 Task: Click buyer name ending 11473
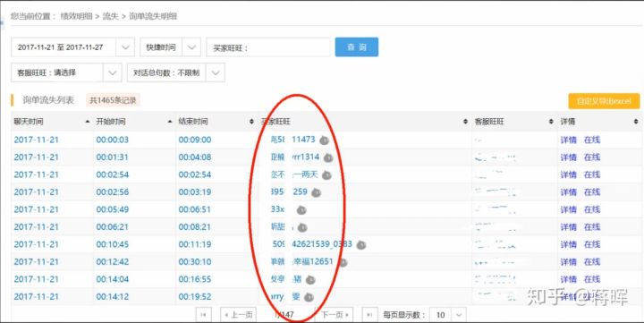point(292,140)
